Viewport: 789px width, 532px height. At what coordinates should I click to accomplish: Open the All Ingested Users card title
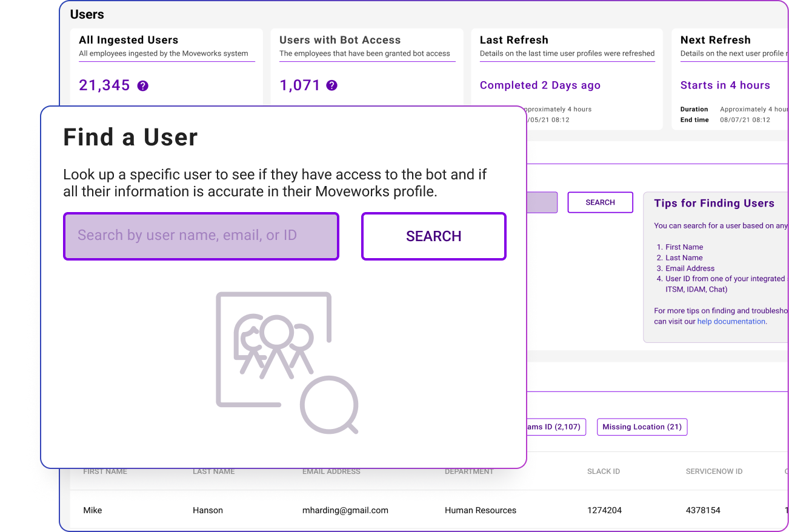pyautogui.click(x=128, y=40)
